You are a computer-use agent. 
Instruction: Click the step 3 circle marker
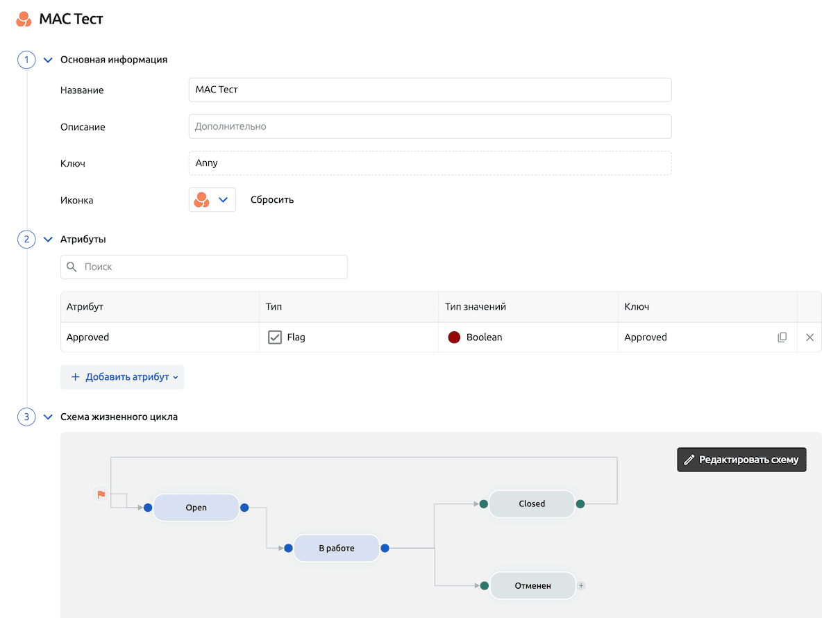coord(26,417)
